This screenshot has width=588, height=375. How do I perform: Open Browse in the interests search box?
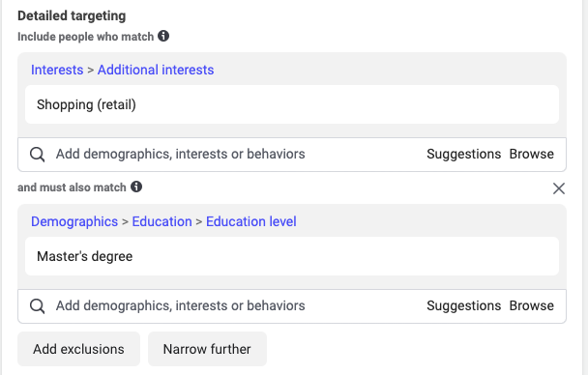(x=531, y=154)
